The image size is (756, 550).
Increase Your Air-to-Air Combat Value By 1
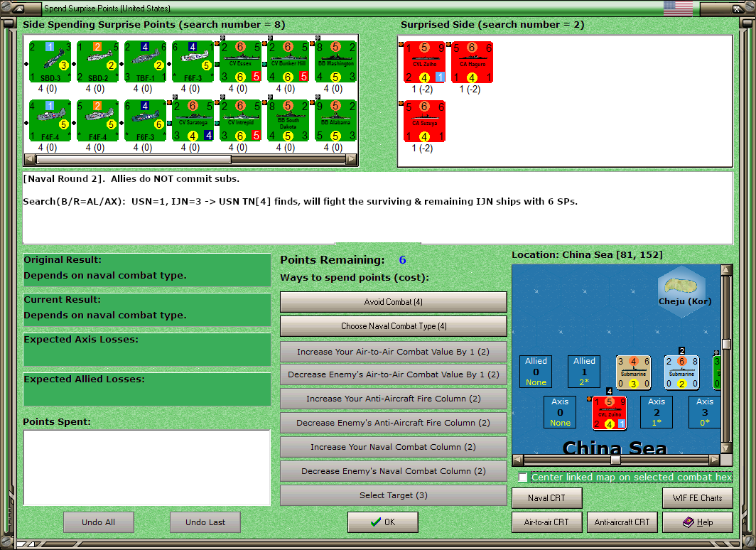[x=394, y=352]
